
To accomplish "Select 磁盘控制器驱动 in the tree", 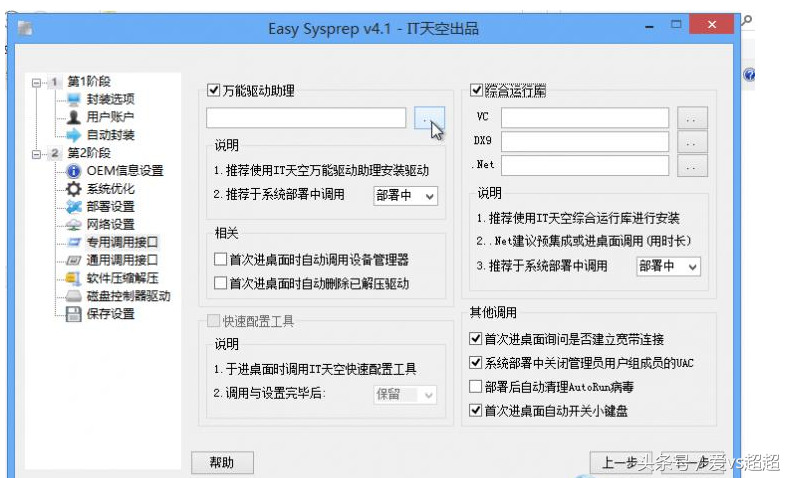I will pos(128,296).
